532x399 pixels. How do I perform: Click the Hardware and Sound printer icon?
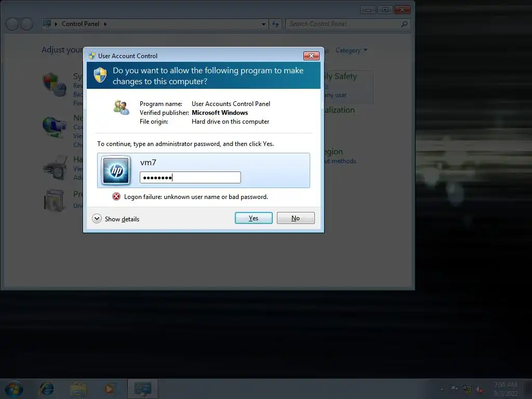(x=55, y=168)
